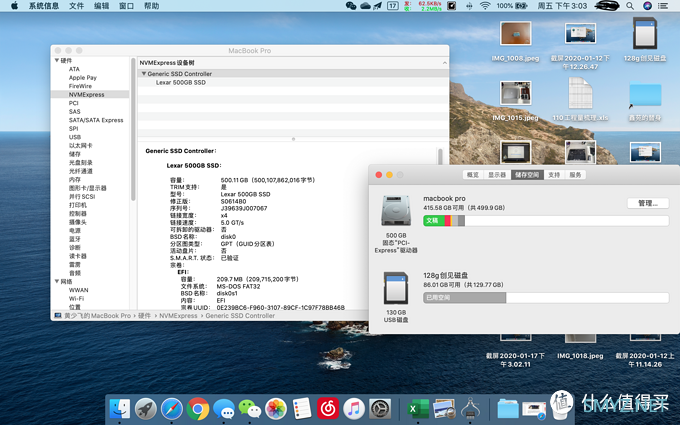Image resolution: width=680 pixels, height=425 pixels.
Task: Click the 管理... button for macbook pro
Action: (x=648, y=203)
